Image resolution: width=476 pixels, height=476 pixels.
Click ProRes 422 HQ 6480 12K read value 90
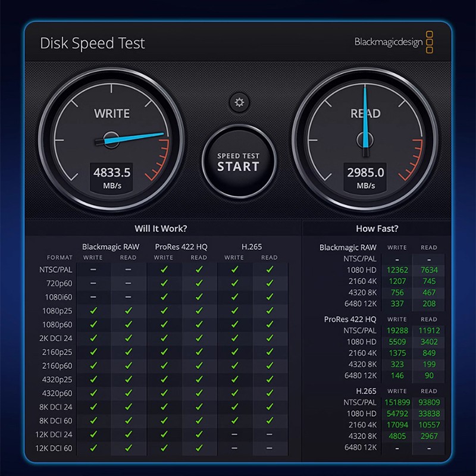pyautogui.click(x=429, y=375)
